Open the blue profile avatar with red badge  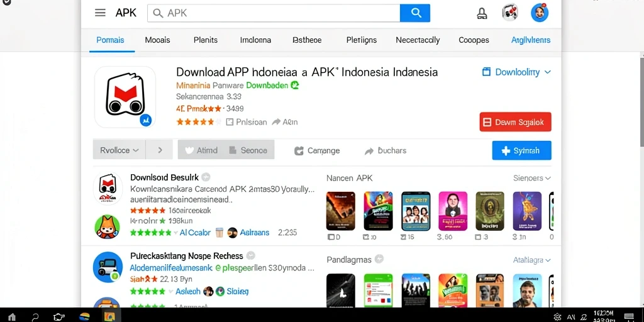point(540,13)
